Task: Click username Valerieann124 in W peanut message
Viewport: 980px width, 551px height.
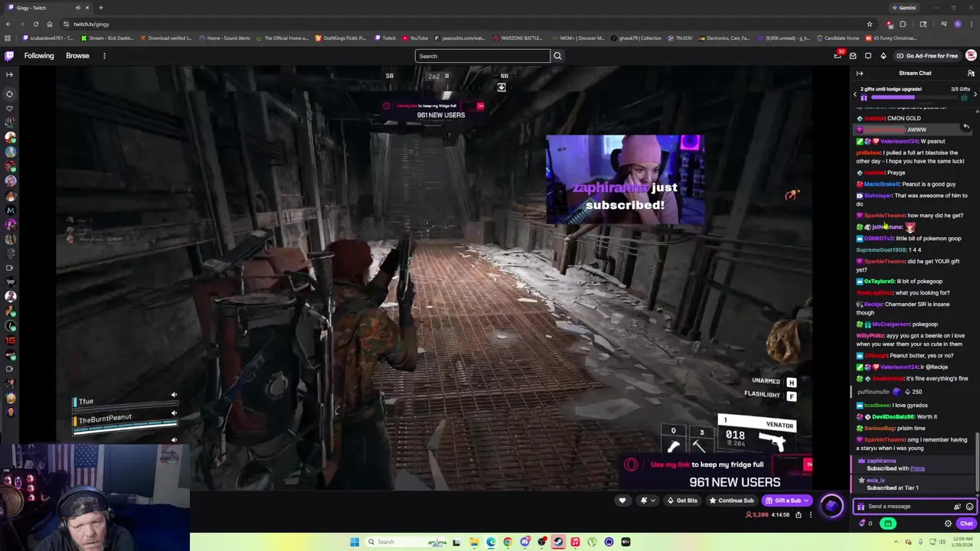Action: (x=899, y=142)
